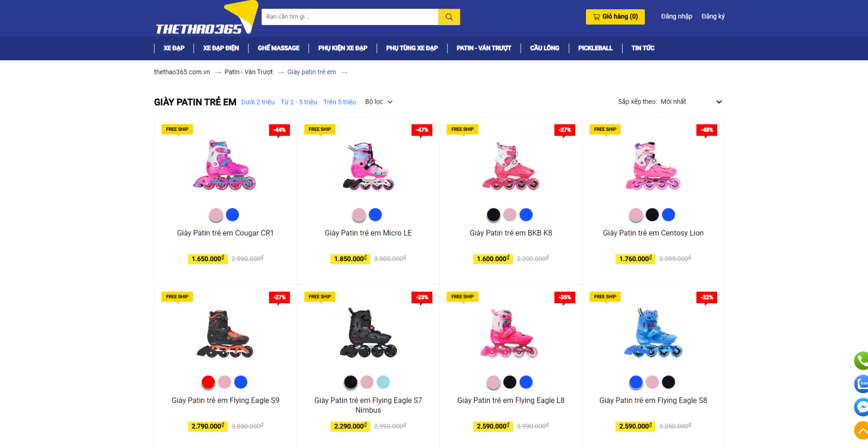
Task: Click the -44% discount badge on Cougar CR1
Action: click(x=279, y=130)
